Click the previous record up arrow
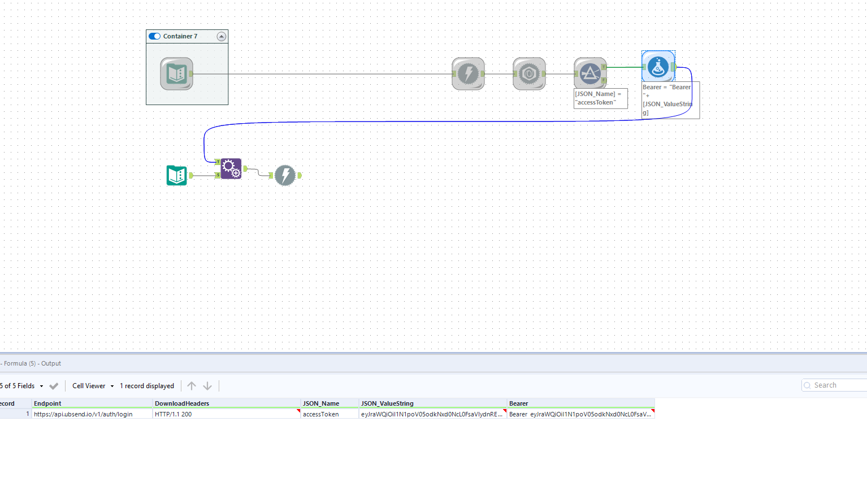 [192, 385]
